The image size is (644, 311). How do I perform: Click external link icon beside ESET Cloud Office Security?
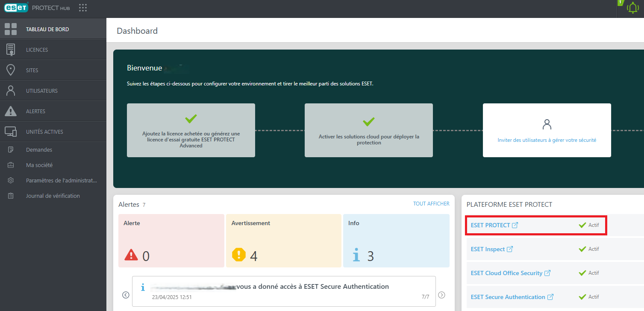point(547,273)
